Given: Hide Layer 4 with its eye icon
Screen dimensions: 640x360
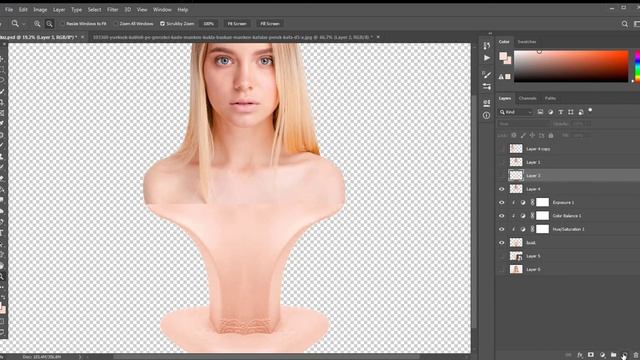Looking at the screenshot, I should [502, 189].
